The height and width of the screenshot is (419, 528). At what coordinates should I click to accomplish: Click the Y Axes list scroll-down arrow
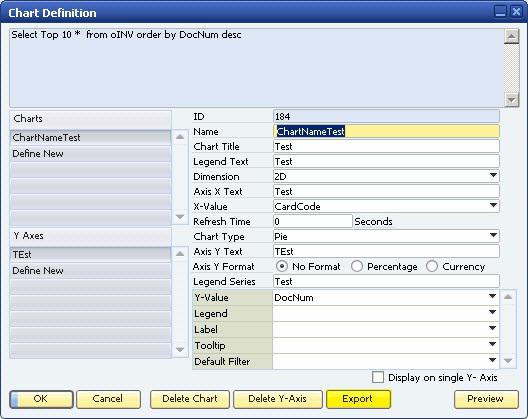click(x=180, y=350)
